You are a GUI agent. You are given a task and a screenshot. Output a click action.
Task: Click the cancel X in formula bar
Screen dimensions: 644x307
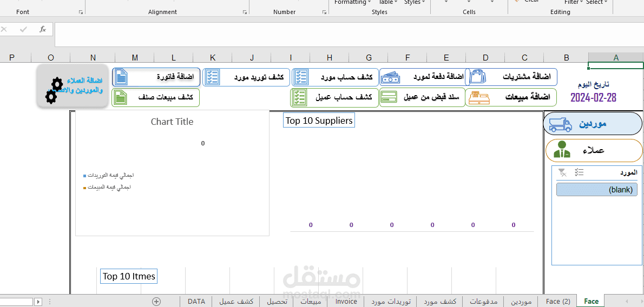4,29
